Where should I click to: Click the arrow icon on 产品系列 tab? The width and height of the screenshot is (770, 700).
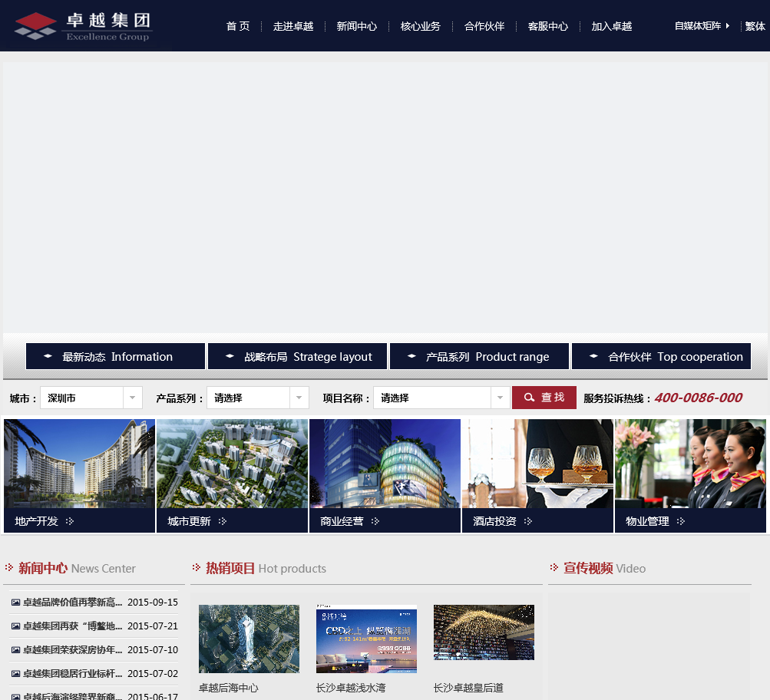pos(411,356)
